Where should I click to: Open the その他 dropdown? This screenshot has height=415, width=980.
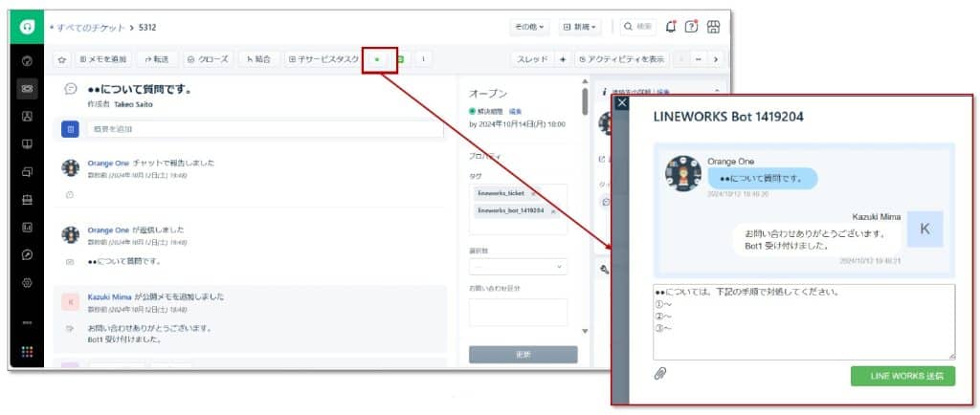click(x=529, y=27)
